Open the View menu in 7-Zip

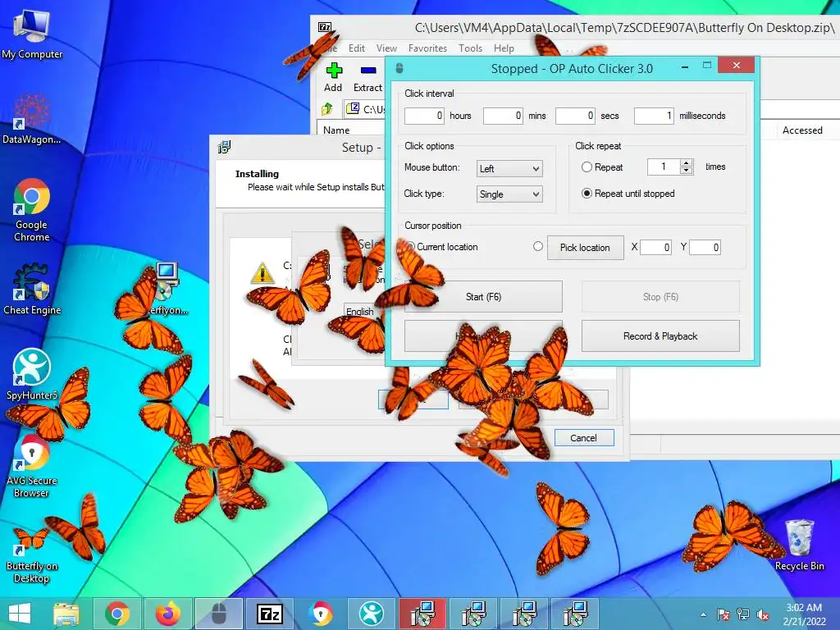click(386, 48)
